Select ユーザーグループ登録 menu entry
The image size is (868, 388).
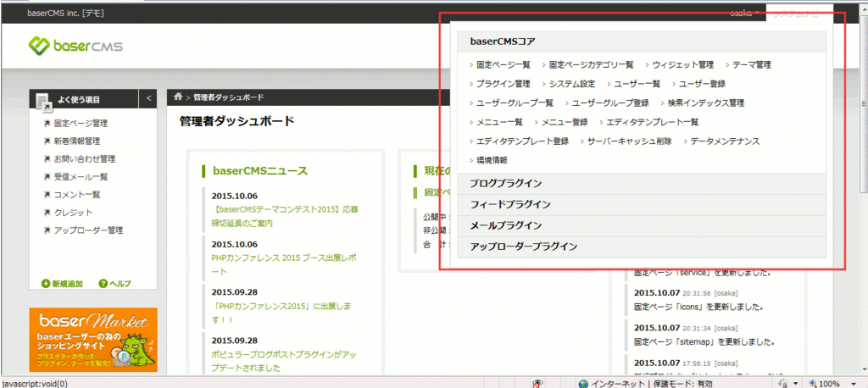[x=610, y=103]
